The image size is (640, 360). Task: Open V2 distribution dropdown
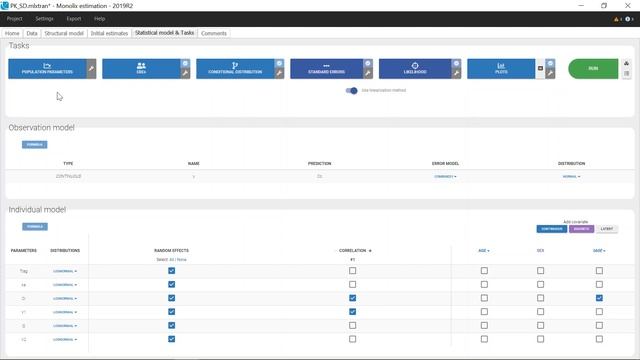[x=65, y=340]
